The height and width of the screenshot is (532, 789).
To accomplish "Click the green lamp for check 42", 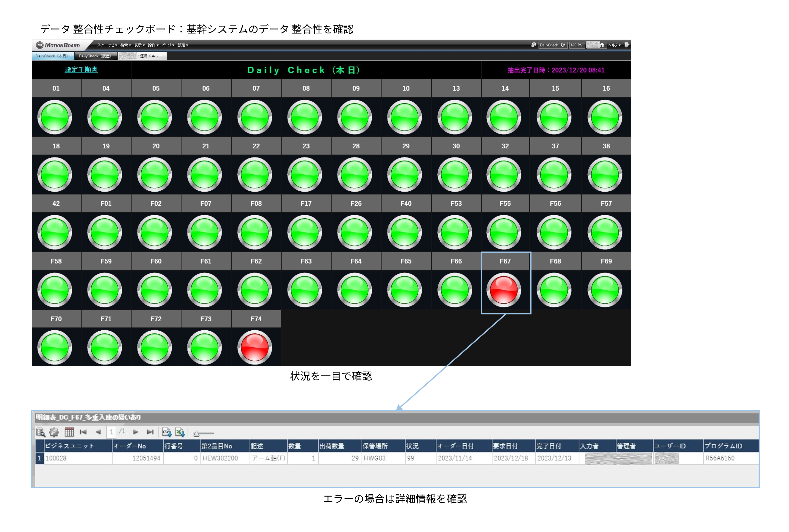I will [55, 232].
